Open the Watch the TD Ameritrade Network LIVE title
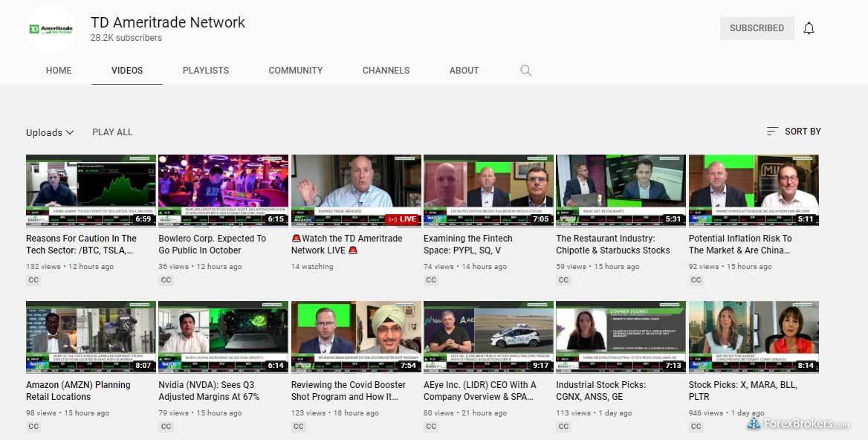 (x=346, y=244)
